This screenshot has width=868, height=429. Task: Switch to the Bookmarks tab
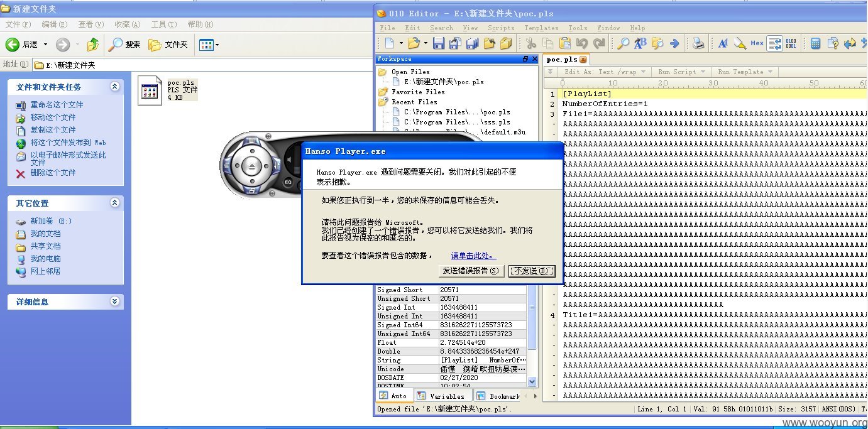(x=498, y=396)
